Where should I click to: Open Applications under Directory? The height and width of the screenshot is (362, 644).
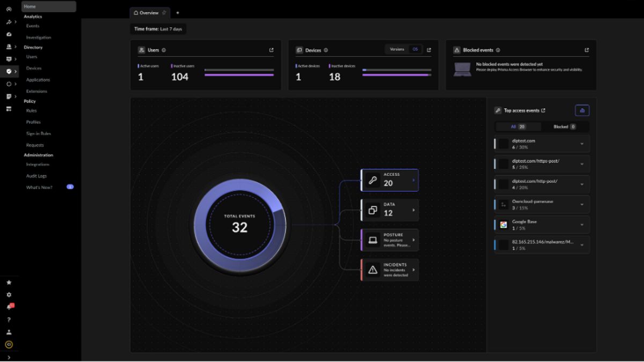(x=38, y=80)
